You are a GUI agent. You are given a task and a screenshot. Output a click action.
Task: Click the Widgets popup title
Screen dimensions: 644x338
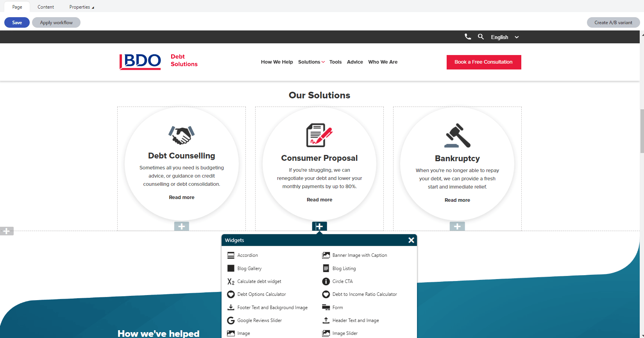(234, 240)
